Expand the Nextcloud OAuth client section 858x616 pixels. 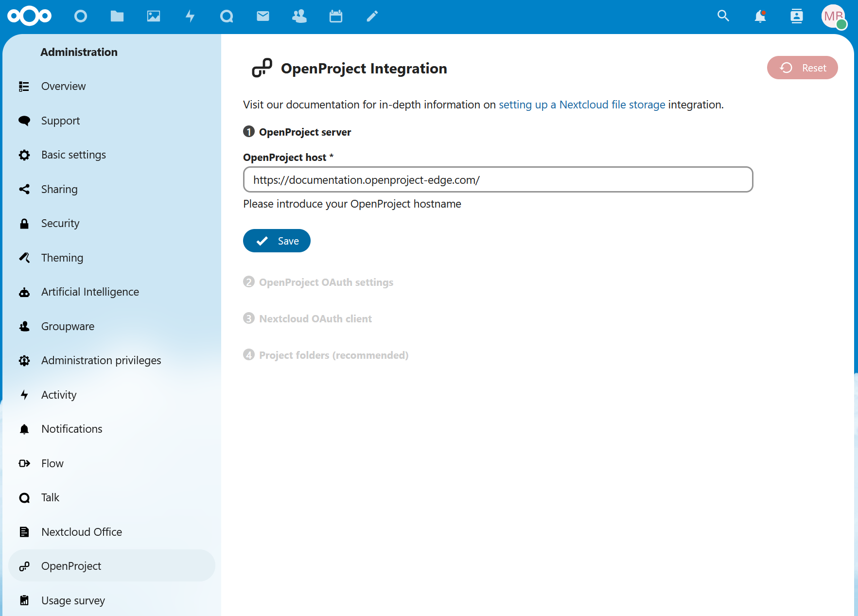315,318
